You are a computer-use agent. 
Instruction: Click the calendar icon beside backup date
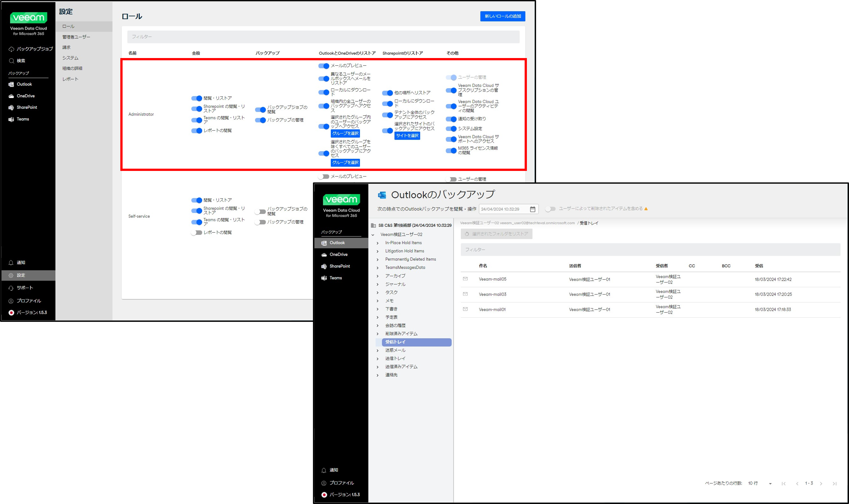pyautogui.click(x=532, y=209)
